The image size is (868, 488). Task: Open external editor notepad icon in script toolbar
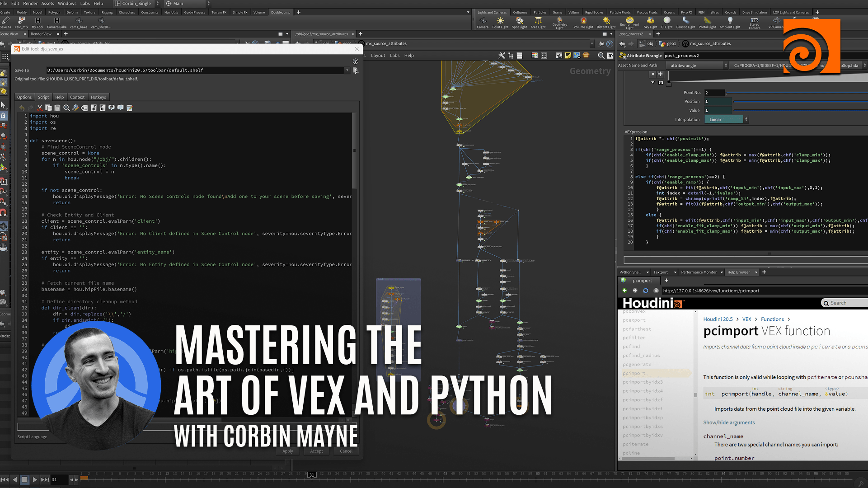tap(130, 108)
